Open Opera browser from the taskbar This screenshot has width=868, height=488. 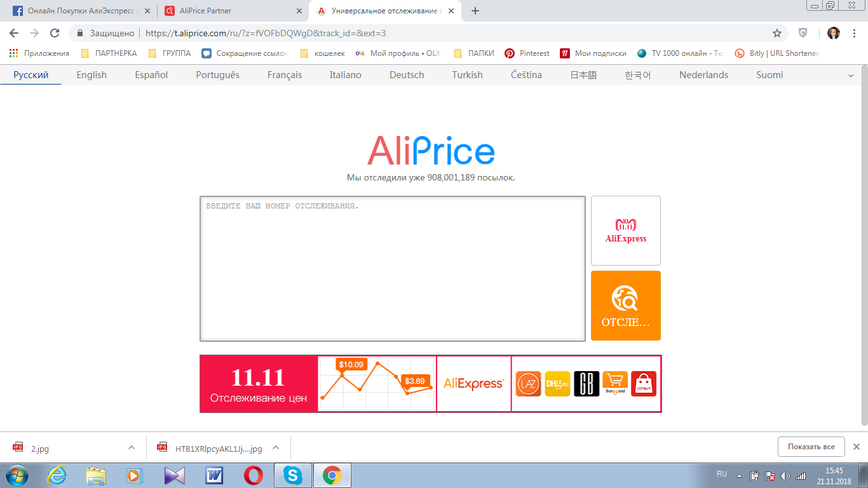click(254, 475)
